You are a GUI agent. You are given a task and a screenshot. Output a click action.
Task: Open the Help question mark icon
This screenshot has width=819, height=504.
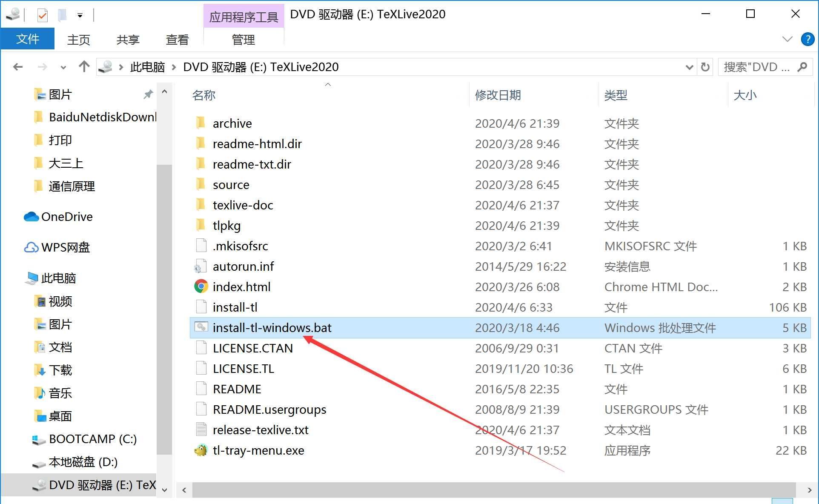tap(808, 39)
